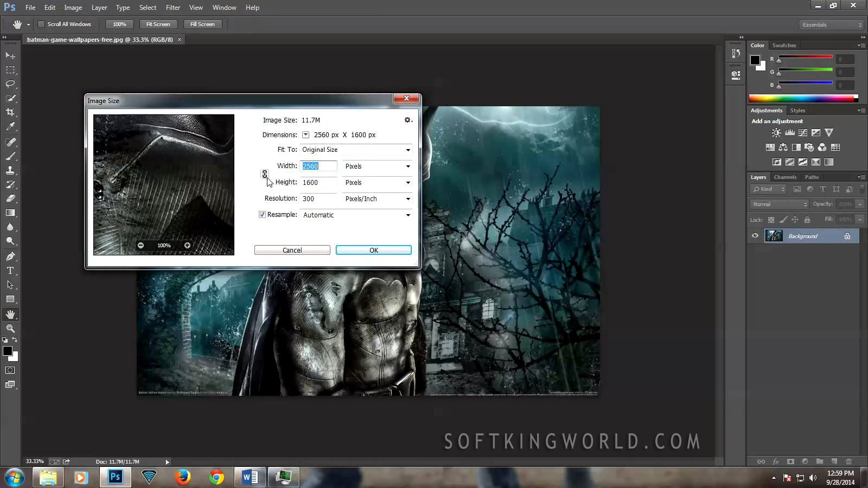Image resolution: width=868 pixels, height=488 pixels.
Task: Open the Fit To dropdown
Action: point(356,150)
